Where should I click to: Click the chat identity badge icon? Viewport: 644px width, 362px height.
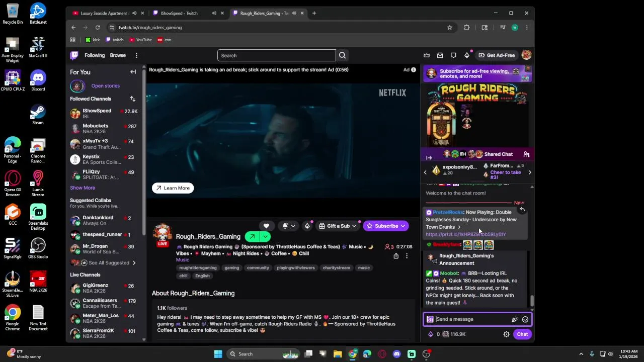[x=430, y=319]
